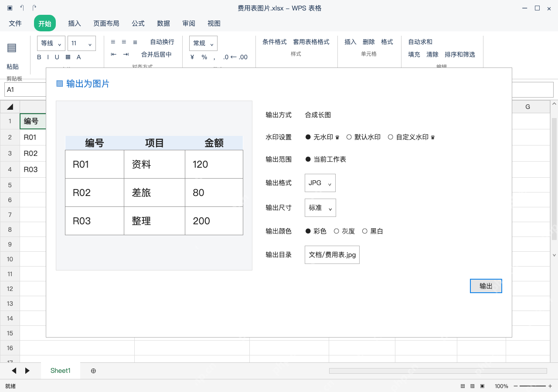Switch to the 公式 ribbon tab

(x=138, y=24)
